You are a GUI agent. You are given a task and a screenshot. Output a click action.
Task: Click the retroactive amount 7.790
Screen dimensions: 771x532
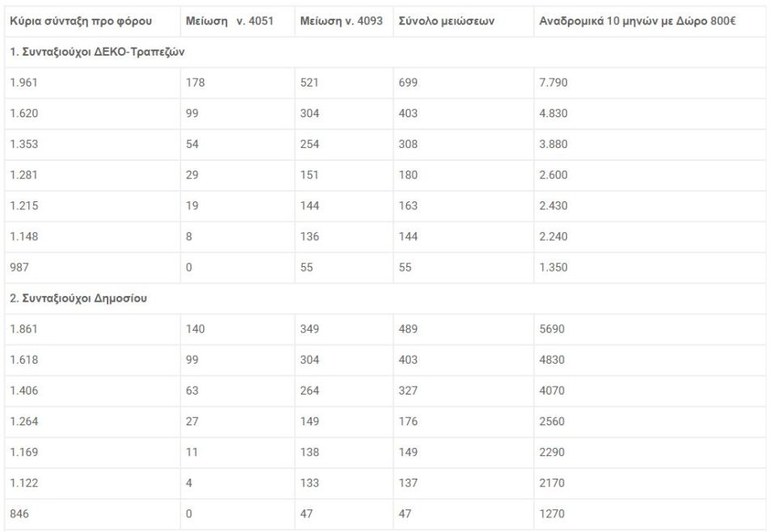pyautogui.click(x=553, y=82)
